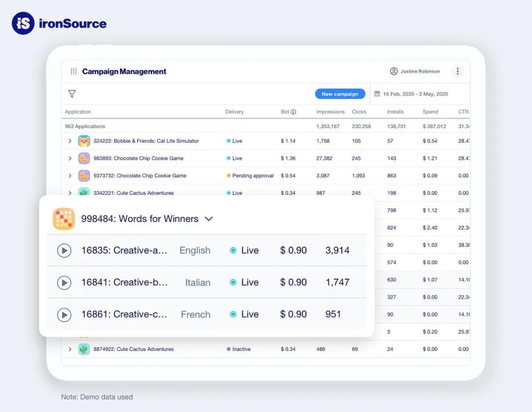Viewport: 532px width, 412px height.
Task: Click the Inactive status dot for 8874922
Action: click(229, 349)
